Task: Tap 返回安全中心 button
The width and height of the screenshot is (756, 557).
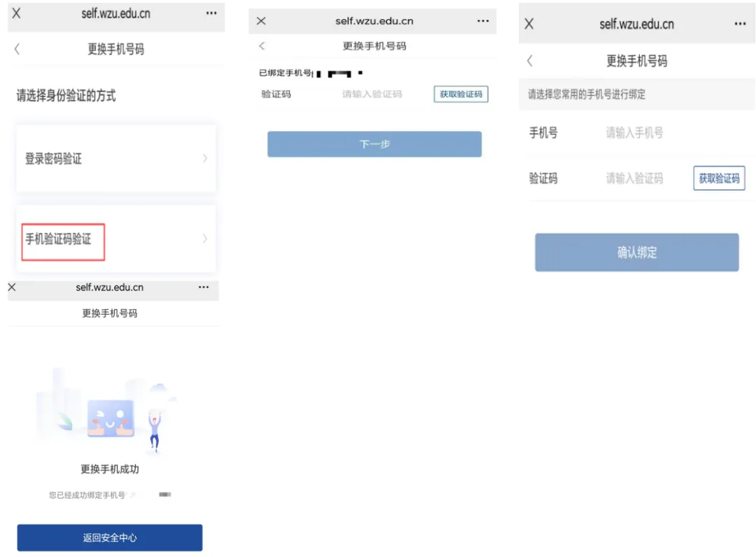Action: 110,537
